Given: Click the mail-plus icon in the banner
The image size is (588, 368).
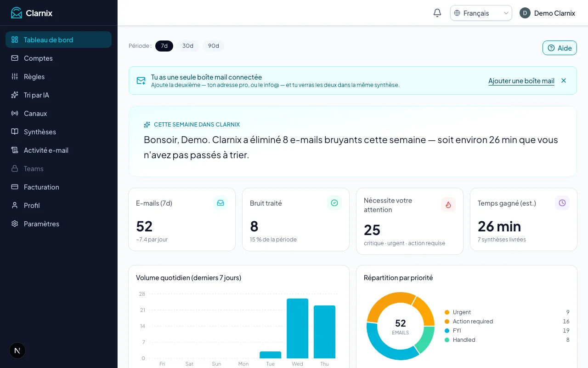Looking at the screenshot, I should 141,81.
